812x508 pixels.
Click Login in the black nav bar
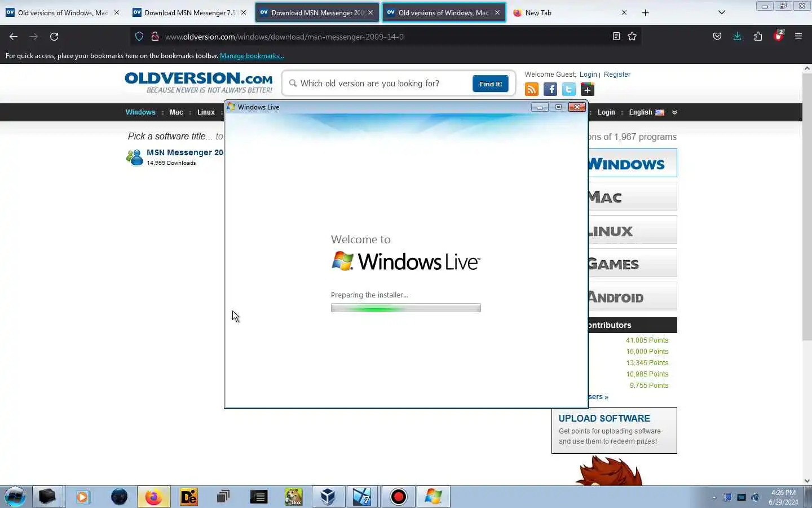tap(606, 112)
